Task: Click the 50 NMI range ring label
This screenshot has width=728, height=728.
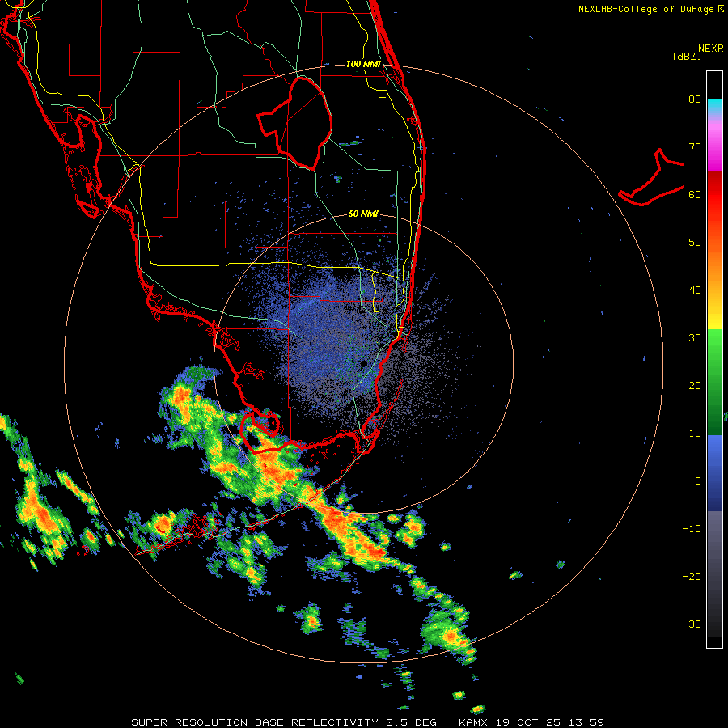Action: (363, 214)
